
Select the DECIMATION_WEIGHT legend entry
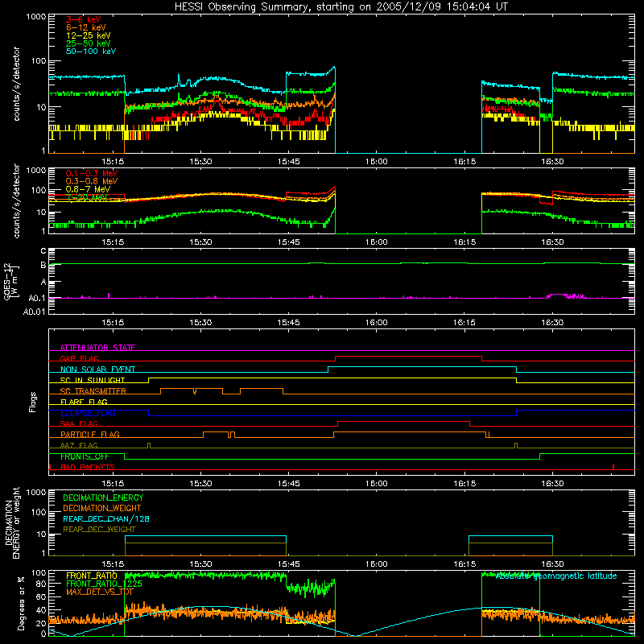point(102,509)
